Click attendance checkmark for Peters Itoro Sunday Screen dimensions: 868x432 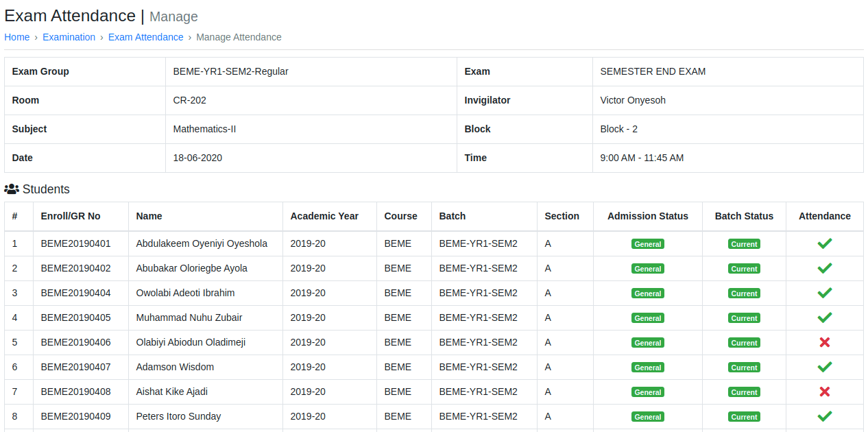tap(824, 416)
